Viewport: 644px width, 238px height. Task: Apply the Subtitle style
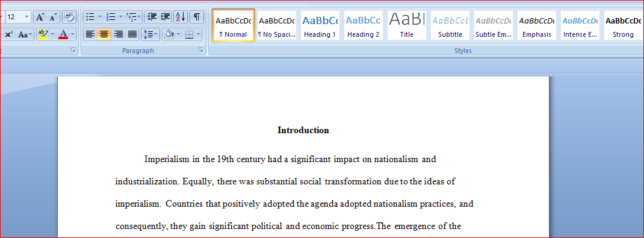pos(450,25)
